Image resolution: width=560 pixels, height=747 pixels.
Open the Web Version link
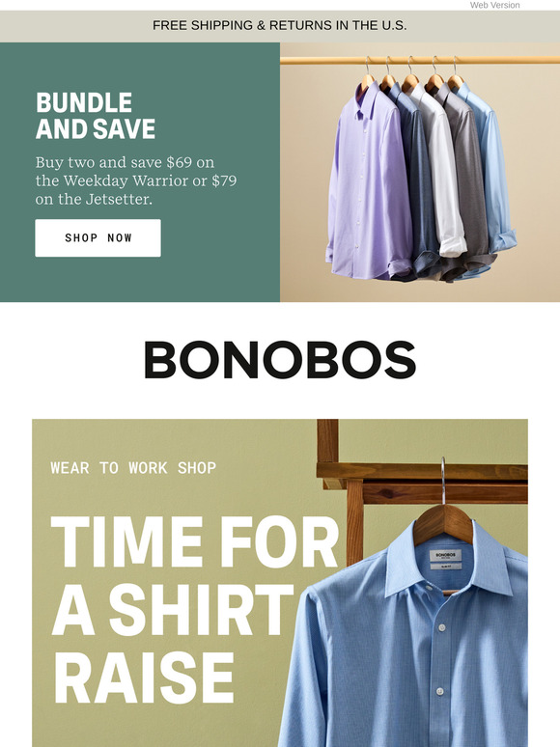[494, 5]
